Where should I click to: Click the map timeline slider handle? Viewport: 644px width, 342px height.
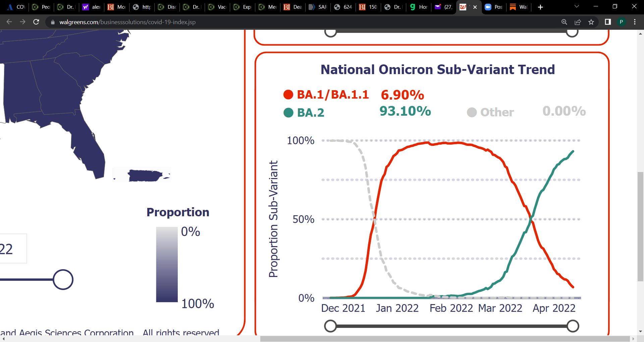(63, 279)
